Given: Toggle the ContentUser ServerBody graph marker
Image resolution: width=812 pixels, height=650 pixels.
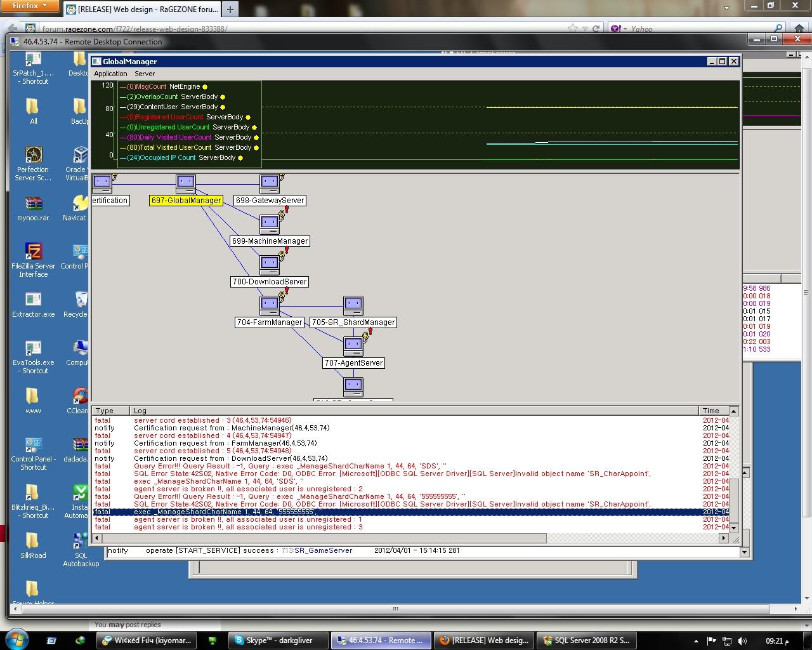Looking at the screenshot, I should 223,107.
